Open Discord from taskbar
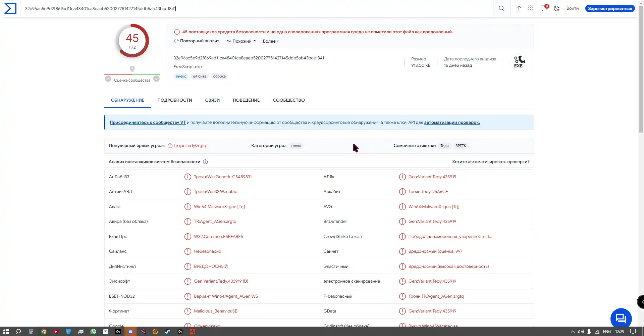This screenshot has height=336, width=644. 130,332
